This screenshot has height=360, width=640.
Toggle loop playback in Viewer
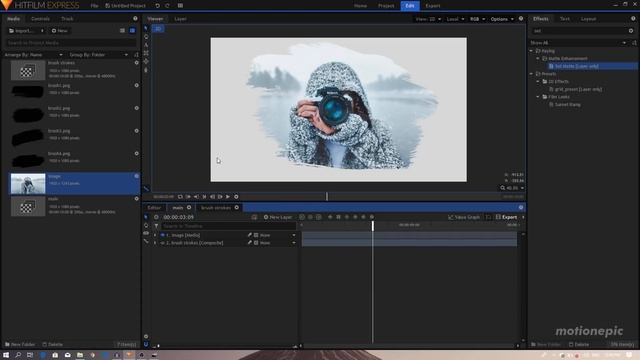180,197
